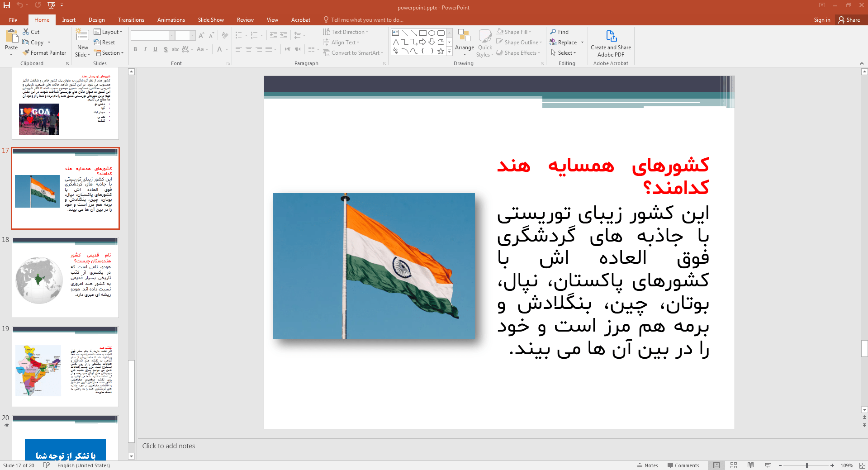Select slide 19 thumbnail with India map

[66, 366]
